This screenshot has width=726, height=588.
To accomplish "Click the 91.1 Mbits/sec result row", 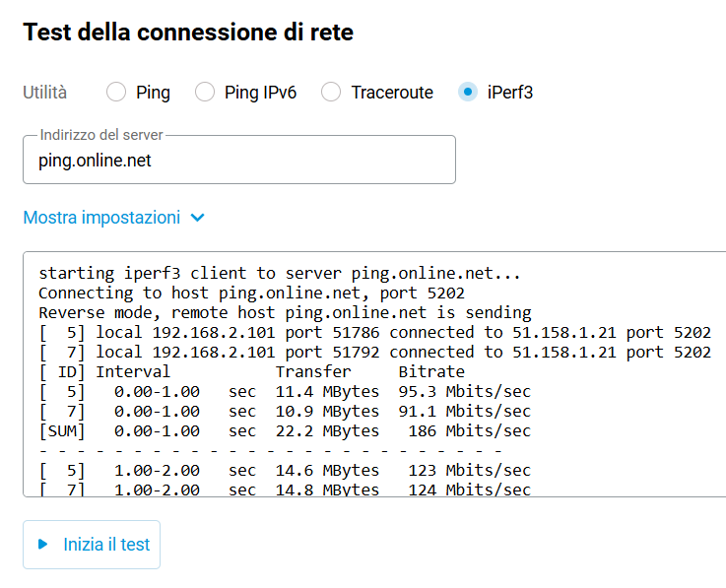I will (285, 411).
